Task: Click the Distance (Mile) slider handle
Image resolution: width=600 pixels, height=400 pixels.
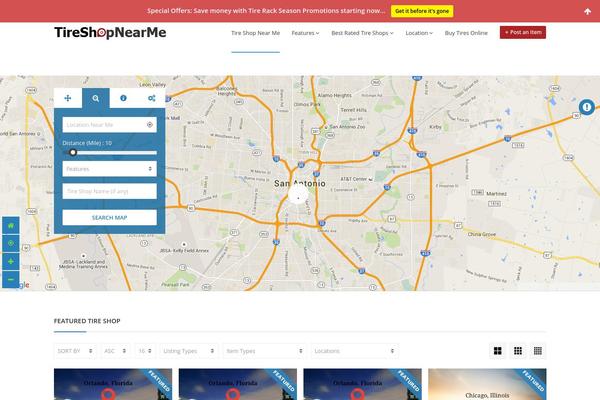Action: click(x=73, y=152)
